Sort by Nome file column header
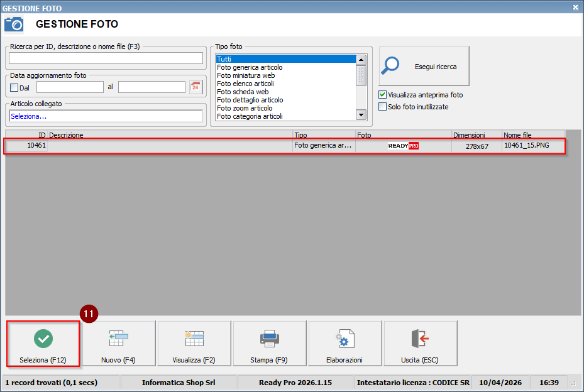Screen dimensions: 584x392 pyautogui.click(x=532, y=135)
